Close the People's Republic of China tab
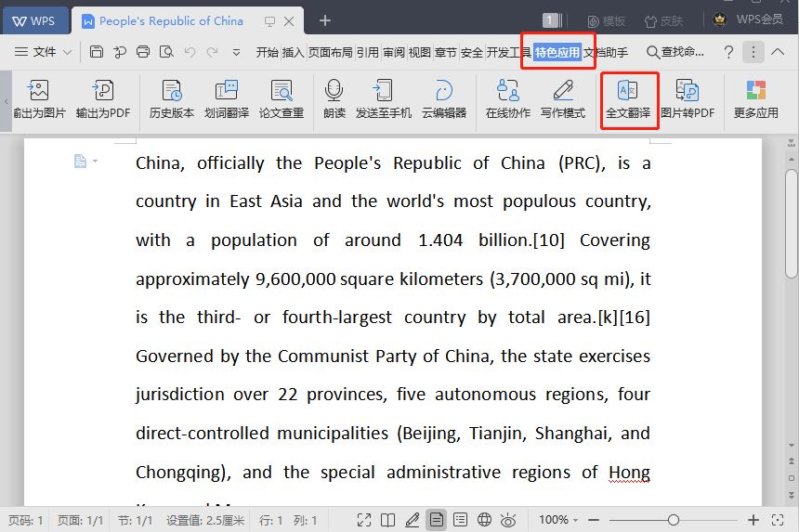Screen dimensions: 799x532 pyautogui.click(x=289, y=20)
